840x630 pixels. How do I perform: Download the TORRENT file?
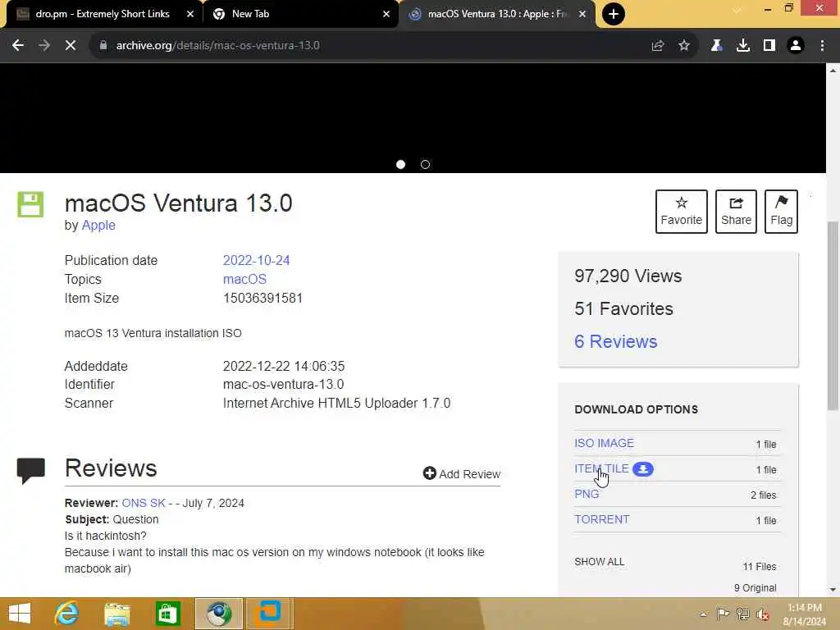(602, 519)
